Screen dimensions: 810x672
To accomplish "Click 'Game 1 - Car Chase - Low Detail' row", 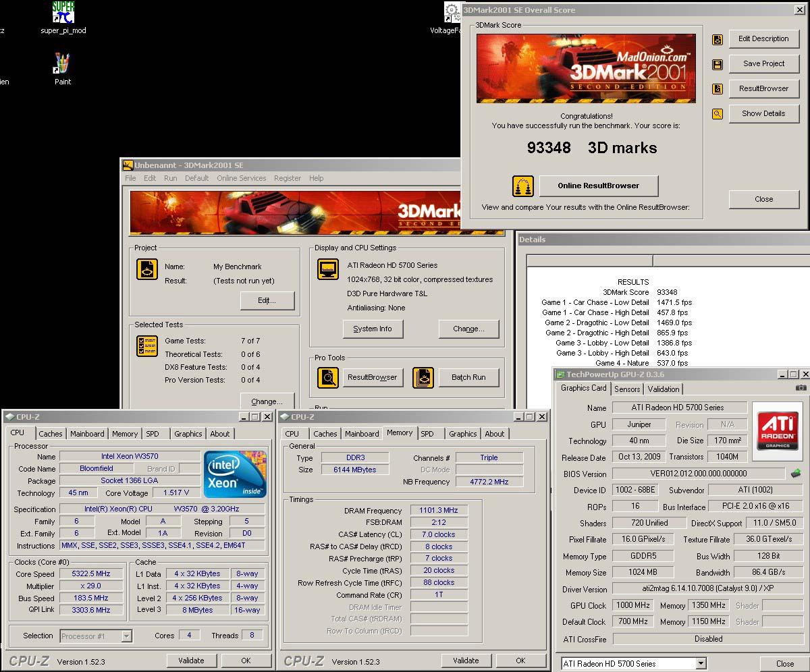I will pyautogui.click(x=616, y=302).
